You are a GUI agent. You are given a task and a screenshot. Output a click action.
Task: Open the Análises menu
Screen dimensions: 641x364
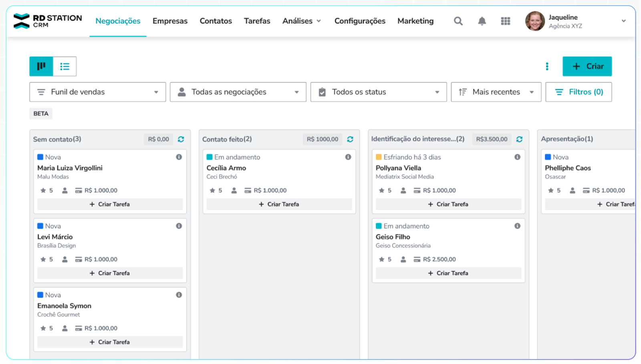tap(301, 21)
